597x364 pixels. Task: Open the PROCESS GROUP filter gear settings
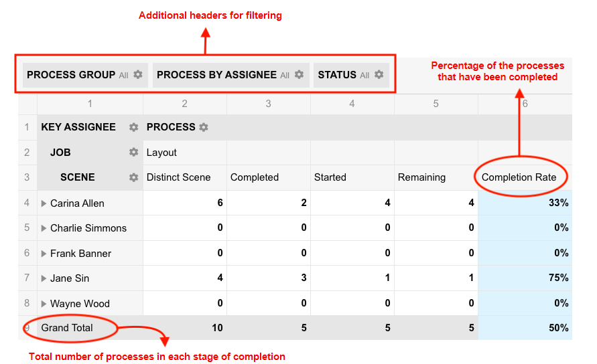[138, 74]
